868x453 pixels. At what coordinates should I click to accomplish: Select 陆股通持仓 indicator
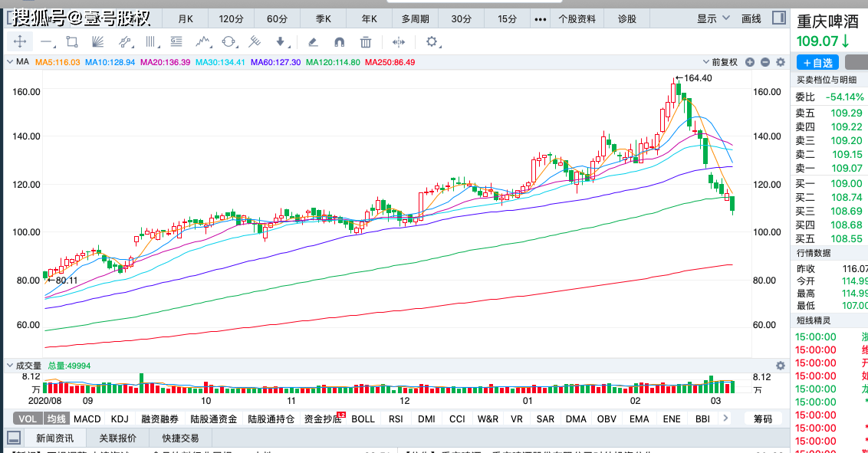[x=271, y=419]
